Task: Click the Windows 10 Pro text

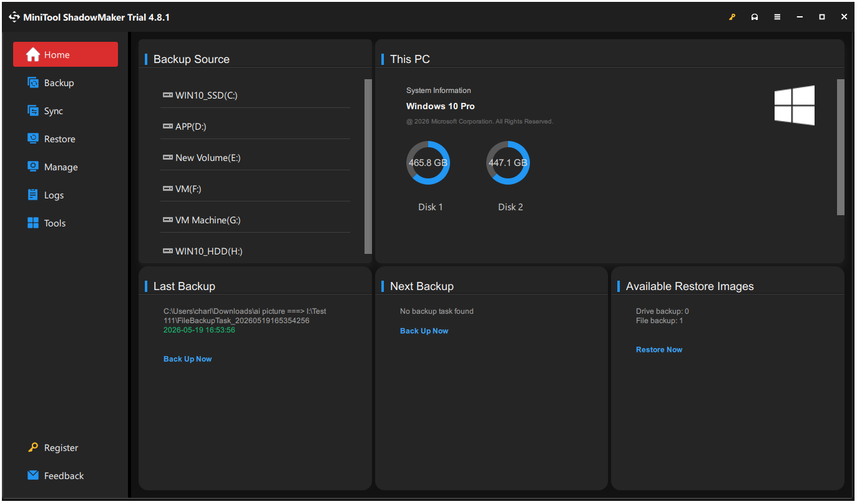Action: pos(441,106)
